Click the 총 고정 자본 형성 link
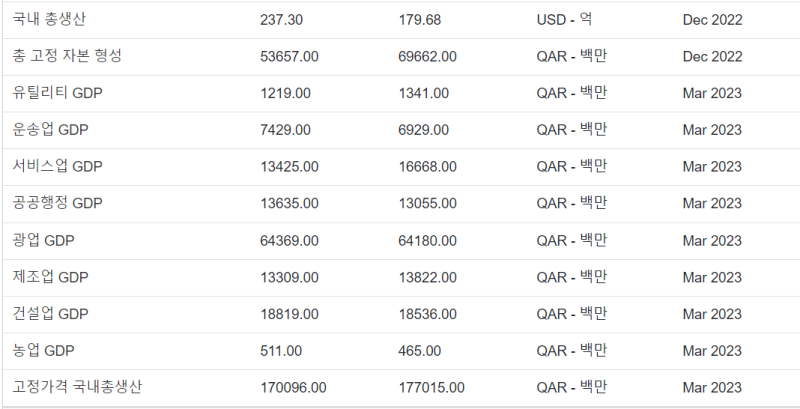Image resolution: width=800 pixels, height=409 pixels. 67,56
